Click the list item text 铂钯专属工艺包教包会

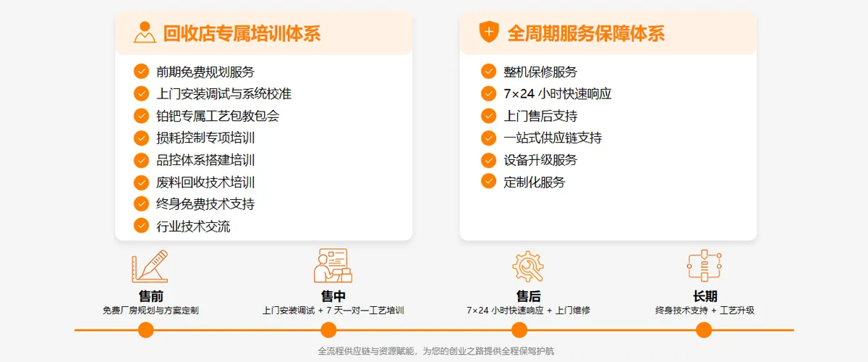click(218, 116)
